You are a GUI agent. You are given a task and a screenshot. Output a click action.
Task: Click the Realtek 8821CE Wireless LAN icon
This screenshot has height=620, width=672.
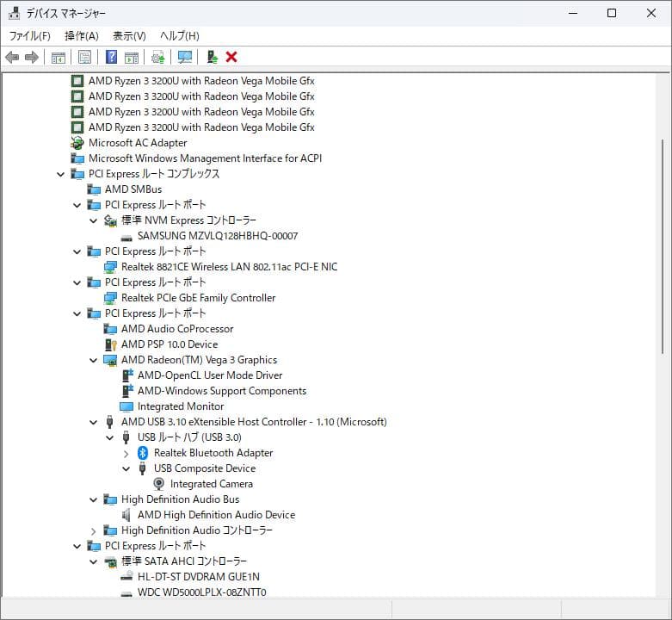110,267
